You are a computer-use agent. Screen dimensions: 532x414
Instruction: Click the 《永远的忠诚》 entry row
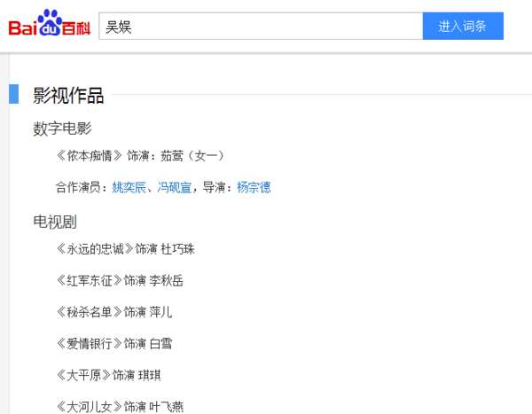(125, 249)
